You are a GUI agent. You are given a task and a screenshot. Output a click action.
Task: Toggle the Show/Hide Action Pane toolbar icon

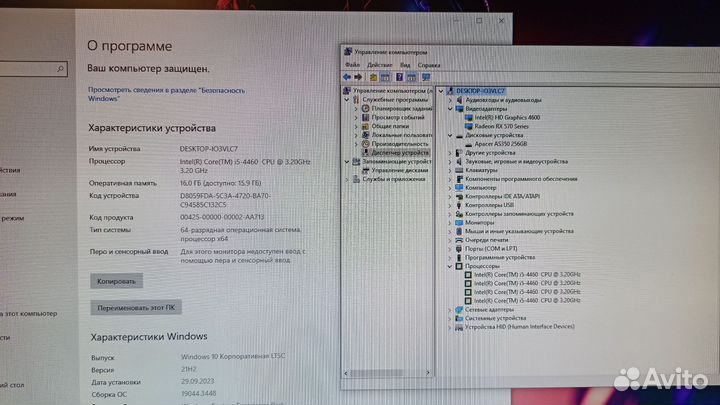pyautogui.click(x=412, y=77)
